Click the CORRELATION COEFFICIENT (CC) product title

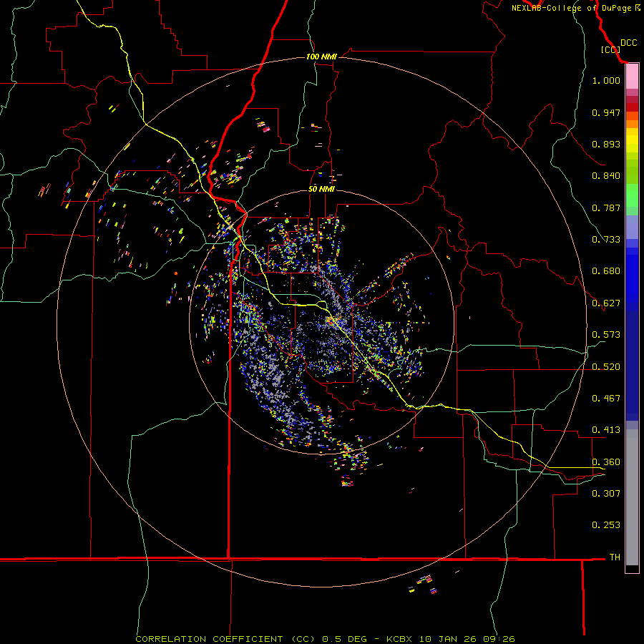point(225,639)
